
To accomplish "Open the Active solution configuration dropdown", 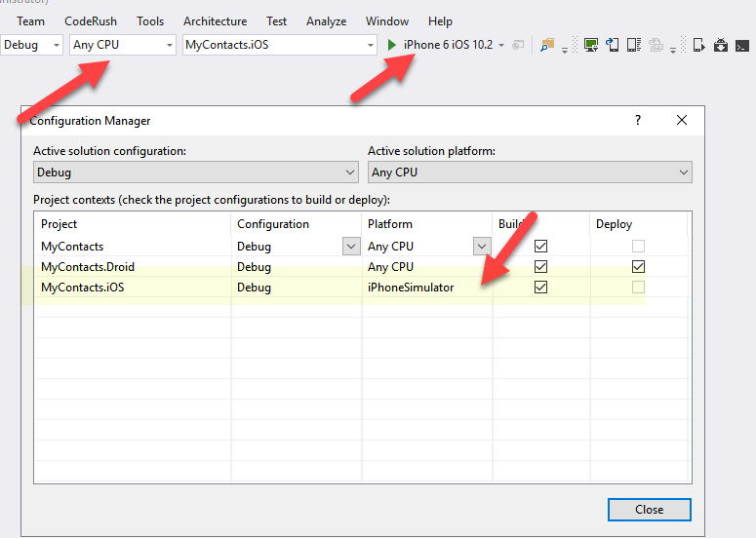I will point(196,173).
